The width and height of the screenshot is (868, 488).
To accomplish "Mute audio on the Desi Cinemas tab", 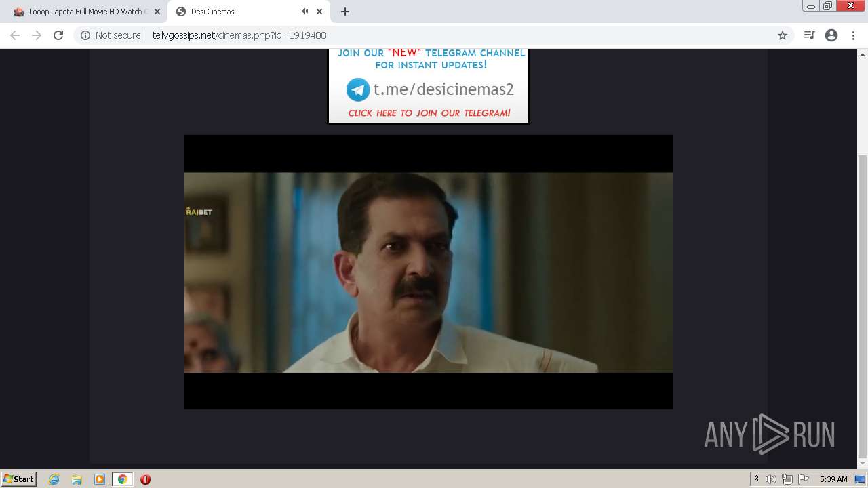I will pyautogui.click(x=304, y=12).
